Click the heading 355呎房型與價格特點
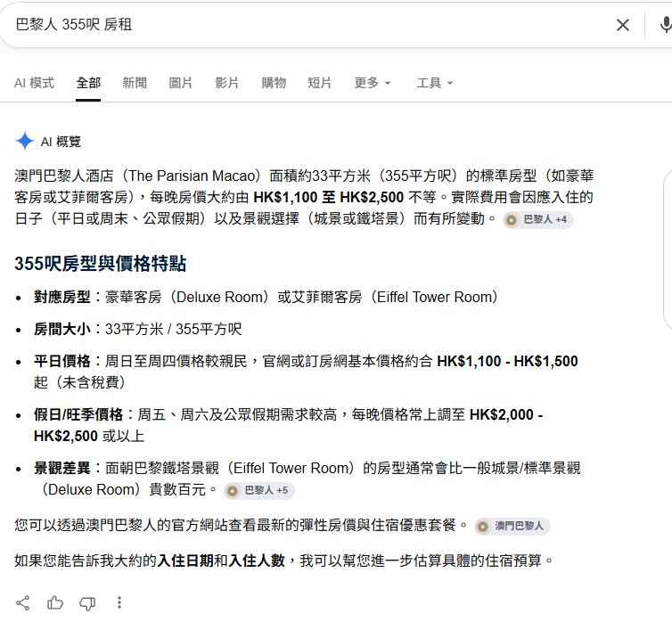Image resolution: width=672 pixels, height=622 pixels. pos(101,264)
